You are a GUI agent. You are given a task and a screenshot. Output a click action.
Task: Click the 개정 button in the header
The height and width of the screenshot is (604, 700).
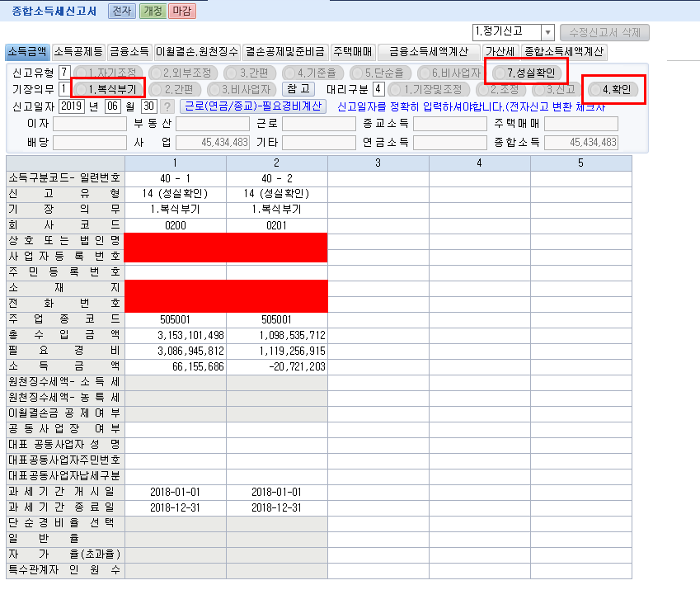[153, 11]
